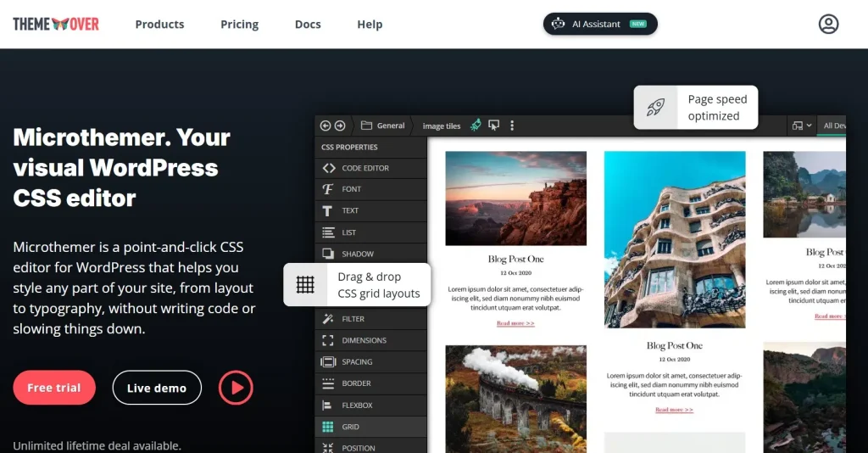Open the Help menu item
The width and height of the screenshot is (868, 453).
pyautogui.click(x=370, y=25)
